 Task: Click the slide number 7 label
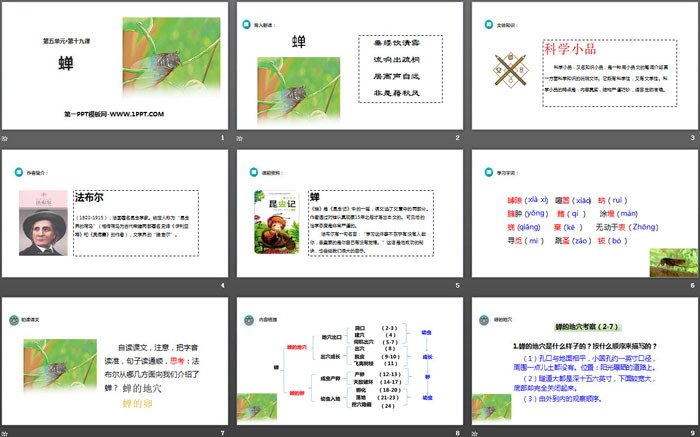tap(221, 433)
